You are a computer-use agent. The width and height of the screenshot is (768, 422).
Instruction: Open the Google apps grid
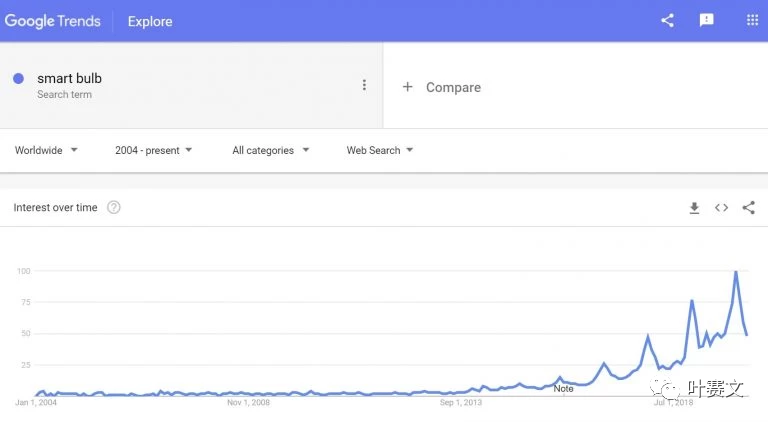pos(752,21)
